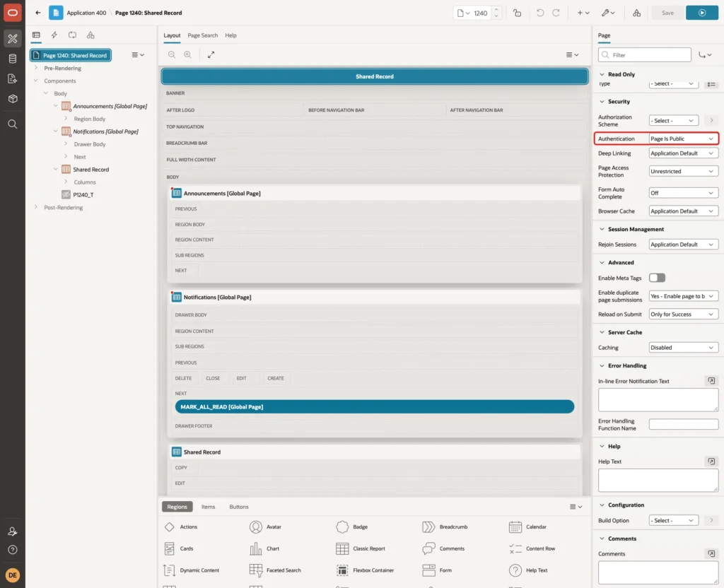
Task: Select the Items gallery tab
Action: [209, 507]
